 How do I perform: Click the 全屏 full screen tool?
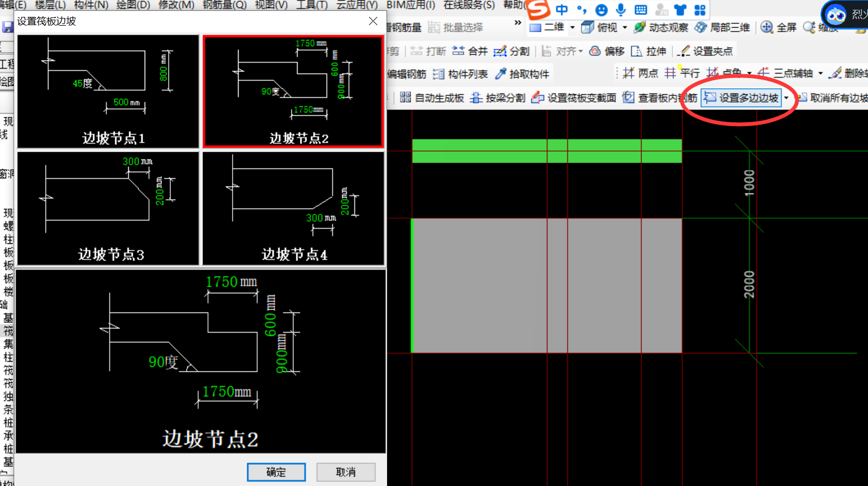tap(778, 27)
